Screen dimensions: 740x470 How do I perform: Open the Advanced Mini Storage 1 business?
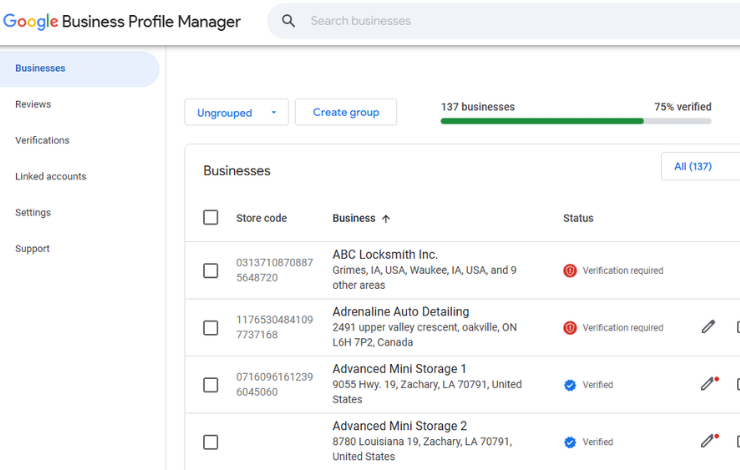coord(399,369)
